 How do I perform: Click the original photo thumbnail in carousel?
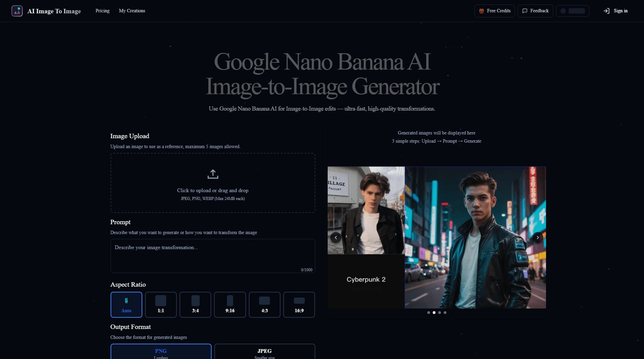pos(366,210)
